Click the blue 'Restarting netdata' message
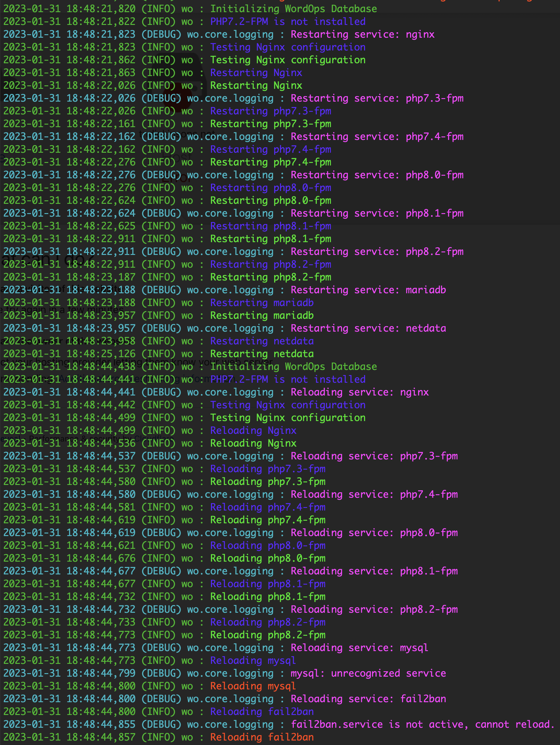This screenshot has width=560, height=745. click(261, 341)
